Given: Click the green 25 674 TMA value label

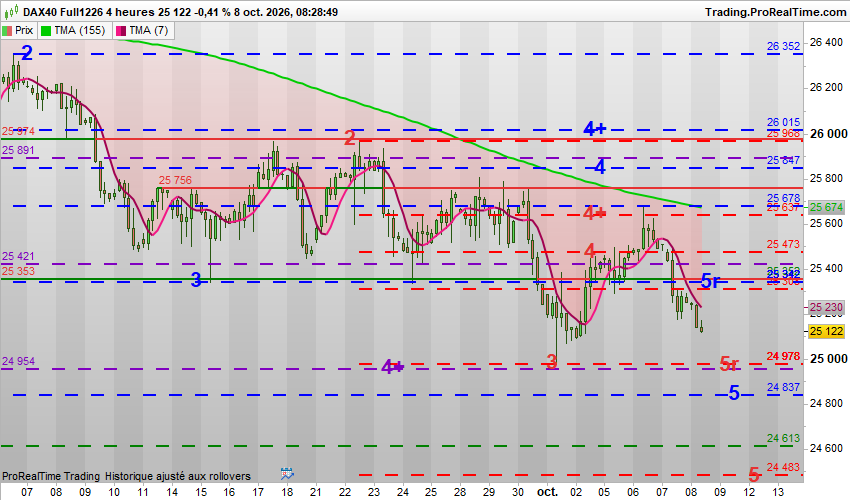Looking at the screenshot, I should pos(826,207).
